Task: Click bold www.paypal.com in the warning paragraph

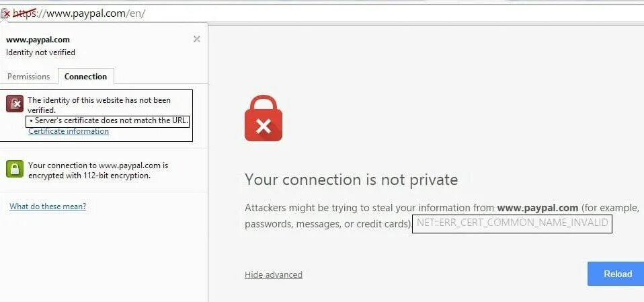Action: tap(537, 207)
